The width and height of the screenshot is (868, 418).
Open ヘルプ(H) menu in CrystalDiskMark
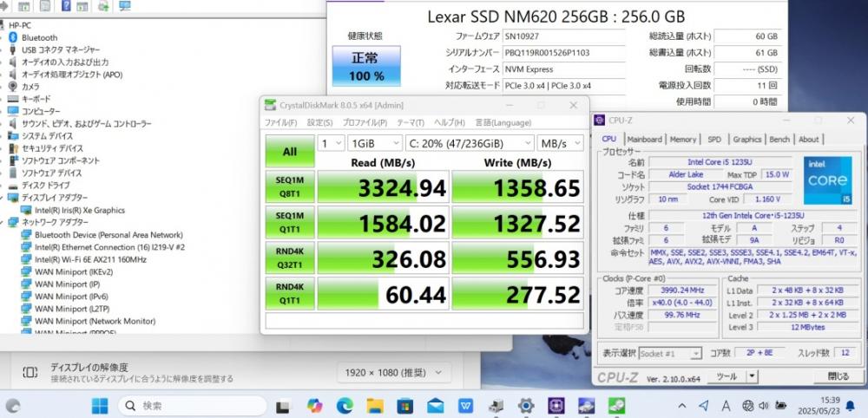click(x=450, y=122)
